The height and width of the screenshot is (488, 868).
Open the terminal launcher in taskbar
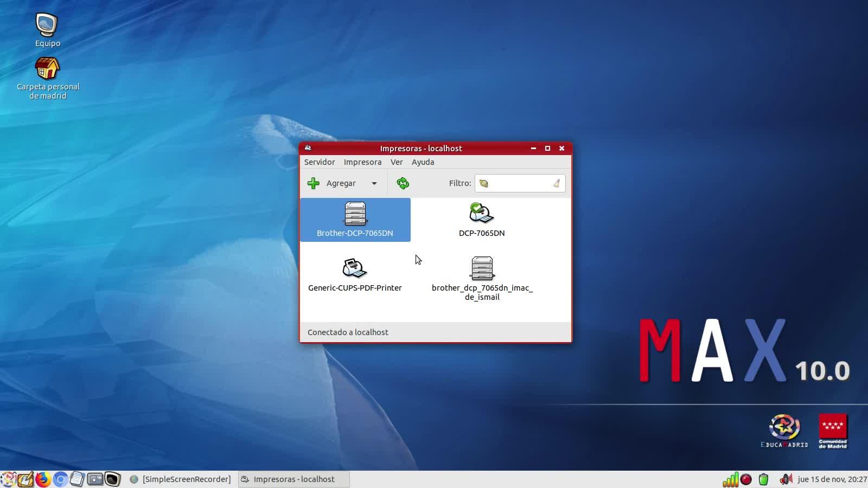(112, 479)
